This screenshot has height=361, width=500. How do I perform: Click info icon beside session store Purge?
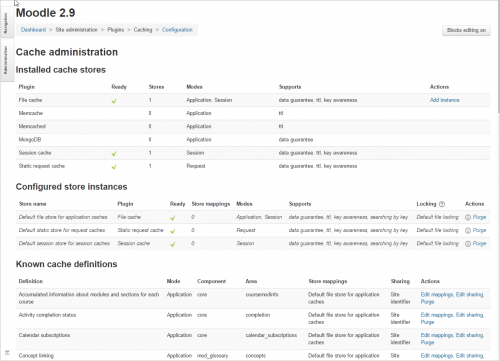pyautogui.click(x=468, y=244)
